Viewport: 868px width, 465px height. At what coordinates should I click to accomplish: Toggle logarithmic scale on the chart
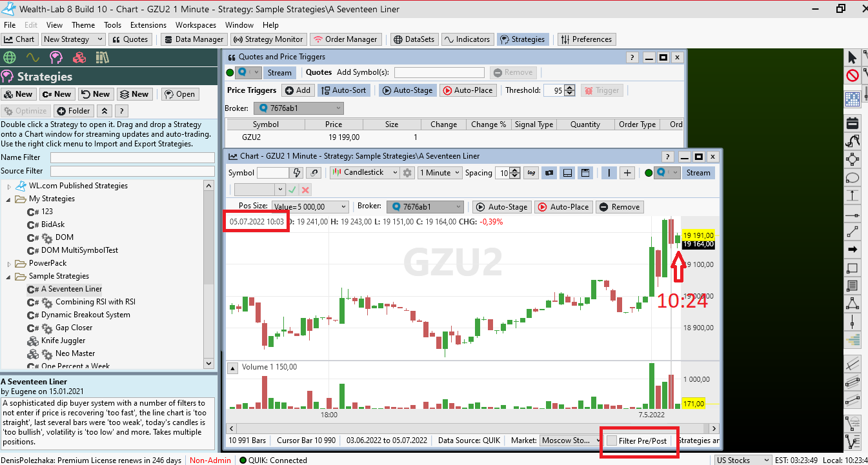point(530,173)
